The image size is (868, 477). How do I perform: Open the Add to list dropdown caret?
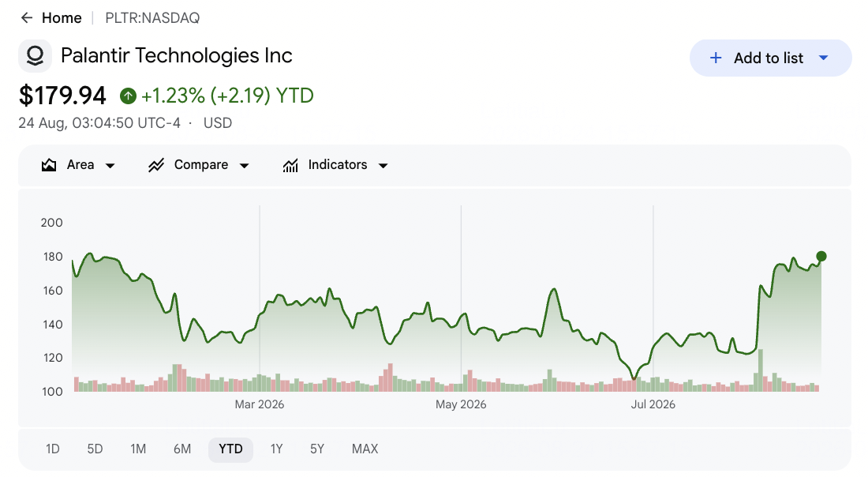[823, 58]
